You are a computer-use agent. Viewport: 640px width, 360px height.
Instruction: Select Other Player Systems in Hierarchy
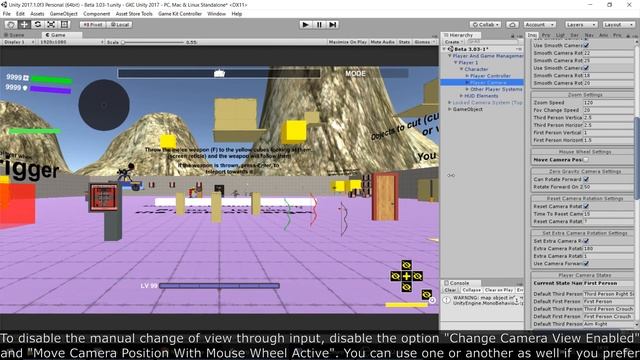point(496,89)
